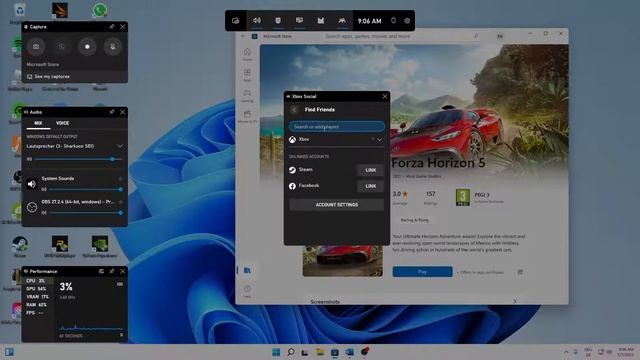
Task: Pin the Capture widget
Action: [111, 27]
